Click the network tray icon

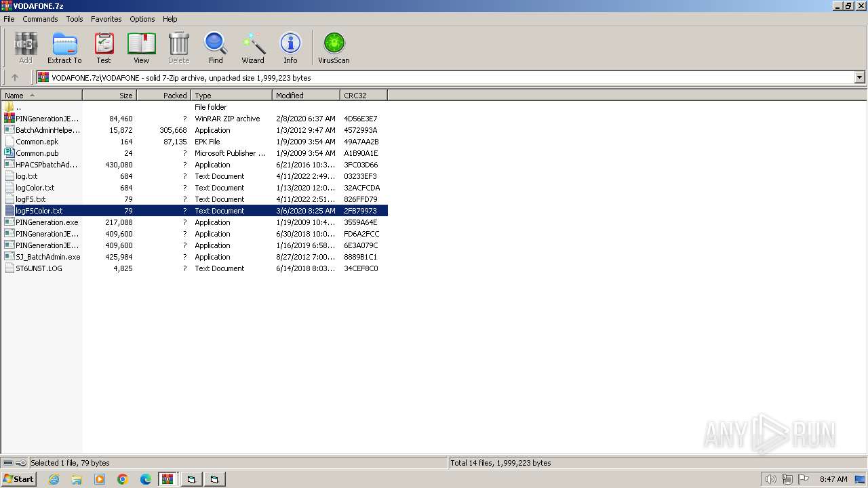pyautogui.click(x=787, y=479)
